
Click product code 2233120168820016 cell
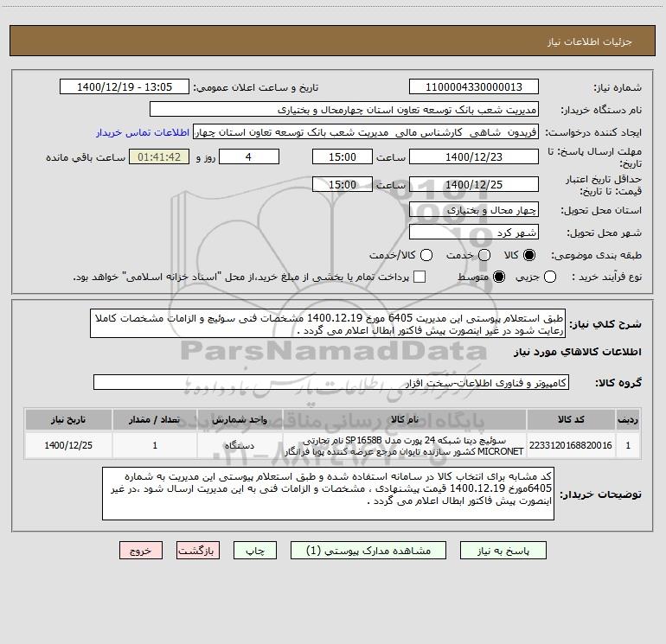click(x=571, y=445)
